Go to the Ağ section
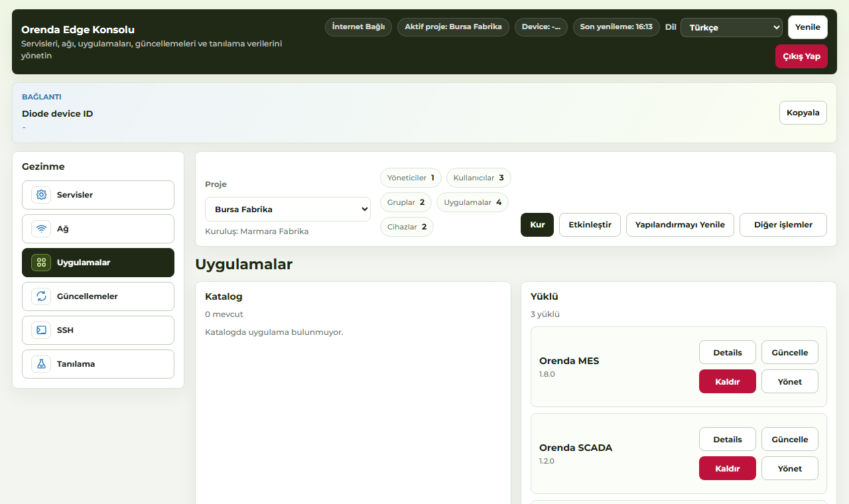Viewport: 849px width, 504px height. [98, 229]
